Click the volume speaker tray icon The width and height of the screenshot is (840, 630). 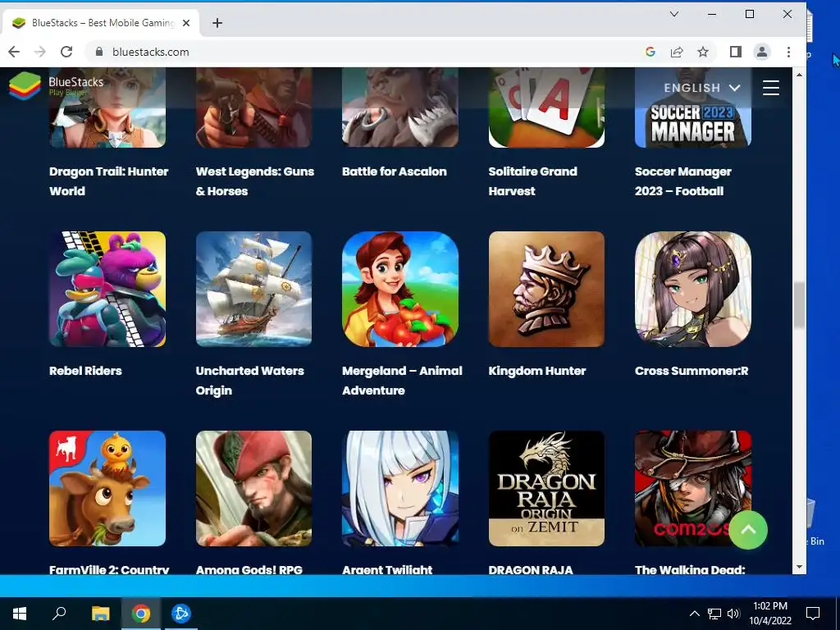(733, 614)
